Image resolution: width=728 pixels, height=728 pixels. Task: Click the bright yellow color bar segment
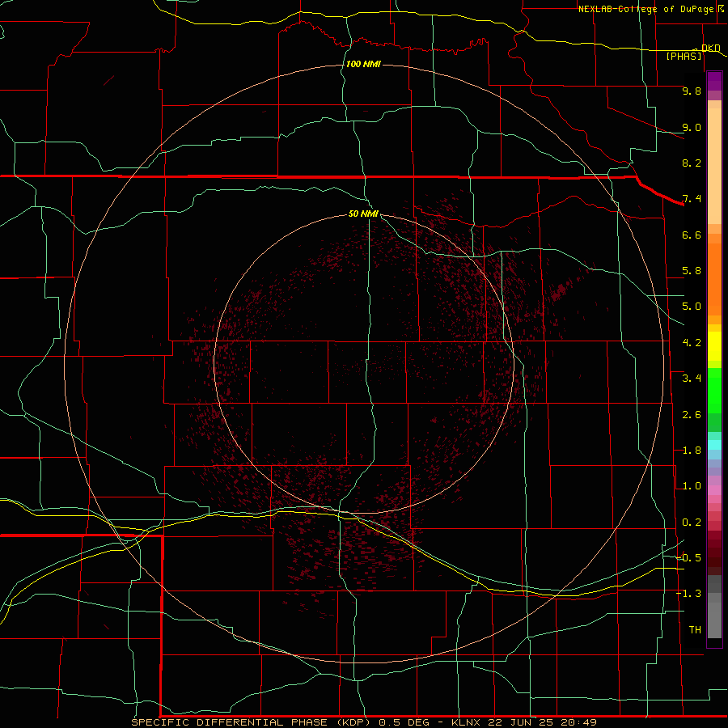point(714,346)
